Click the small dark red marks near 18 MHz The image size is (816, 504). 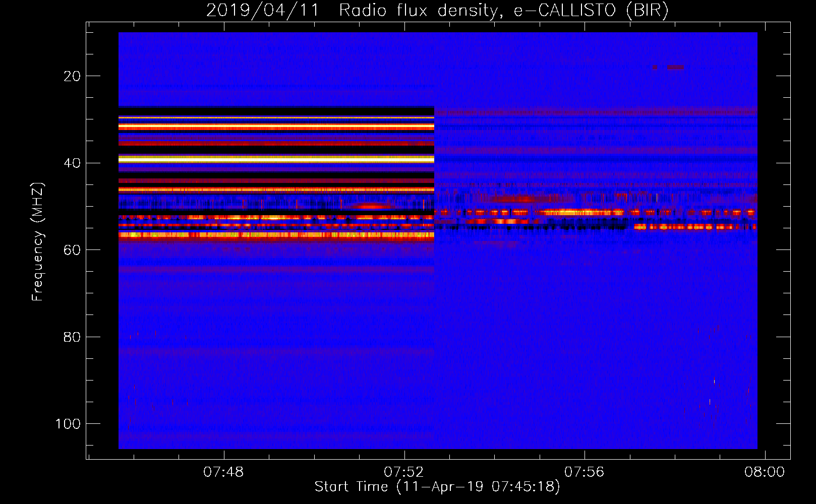[668, 68]
